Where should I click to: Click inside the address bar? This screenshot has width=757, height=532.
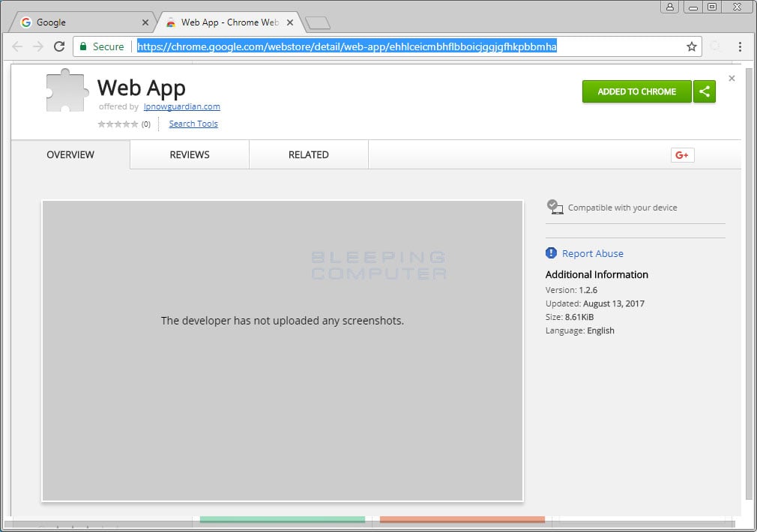pos(345,46)
